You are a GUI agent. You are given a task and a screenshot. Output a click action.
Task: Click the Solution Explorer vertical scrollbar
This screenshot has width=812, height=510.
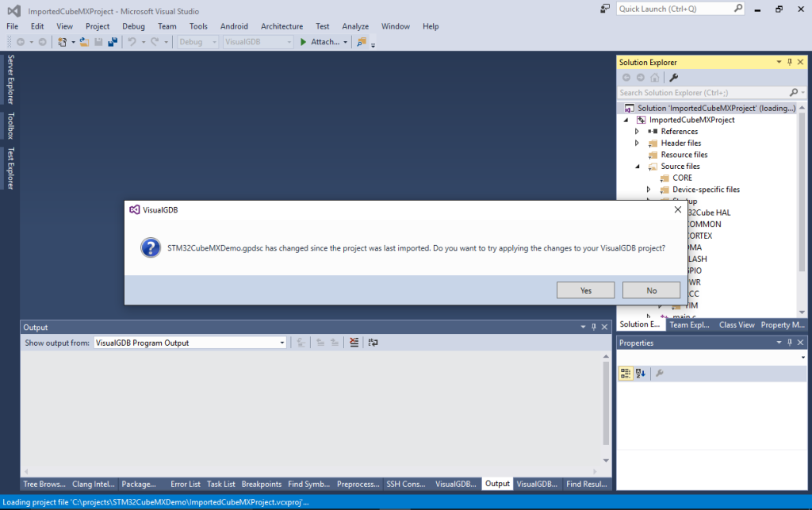pyautogui.click(x=802, y=198)
